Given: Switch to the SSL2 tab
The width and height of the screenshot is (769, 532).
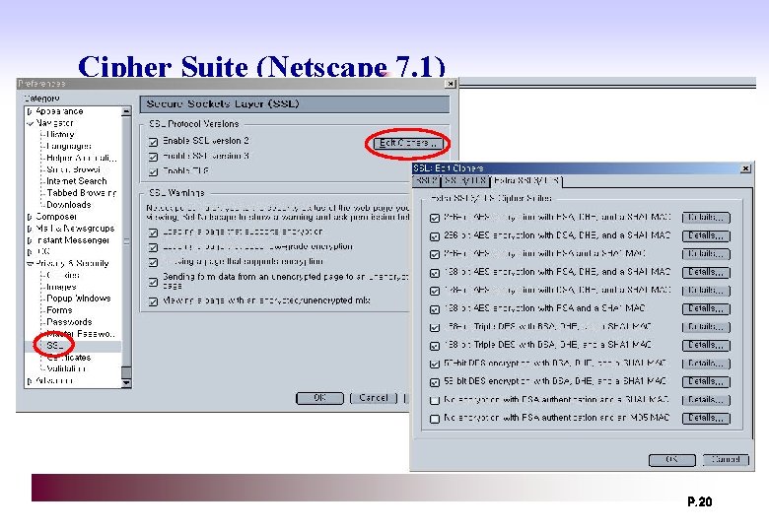Looking at the screenshot, I should tap(426, 180).
